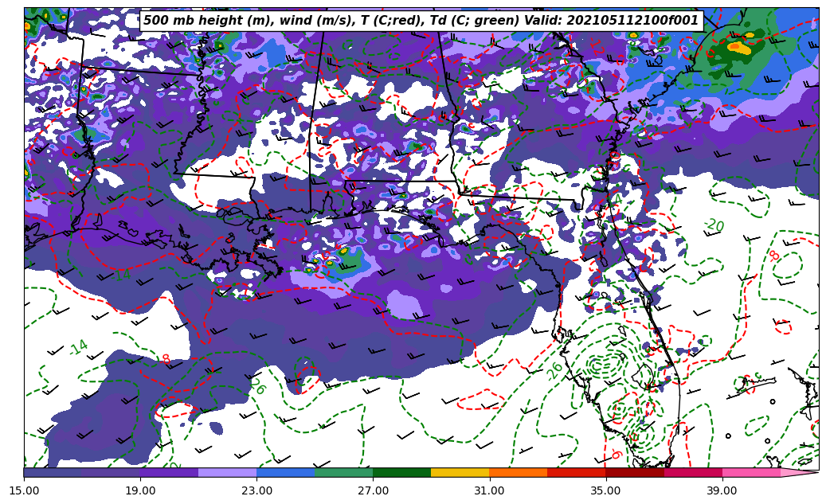Select the hot pink colorbar segment

pos(750,472)
